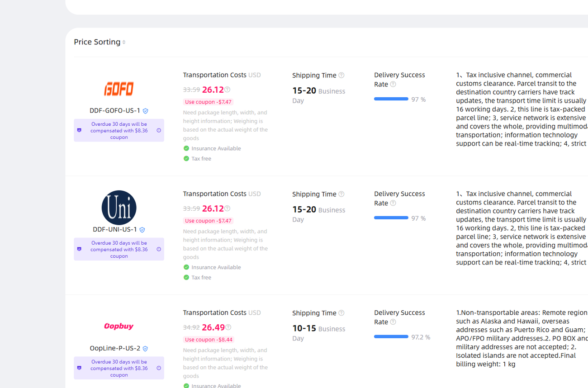Viewport: 588px width, 388px height.
Task: Click Shipping Time help icon in GOFO row
Action: click(341, 75)
